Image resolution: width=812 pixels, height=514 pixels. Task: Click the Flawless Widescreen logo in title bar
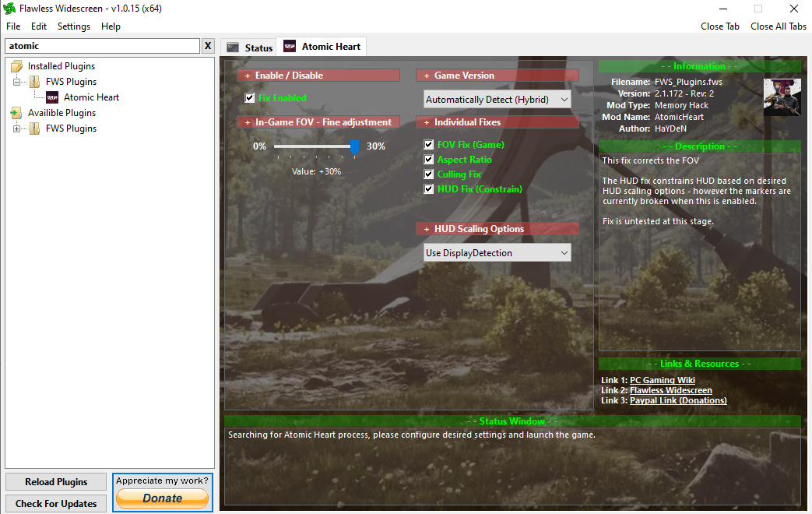point(9,9)
